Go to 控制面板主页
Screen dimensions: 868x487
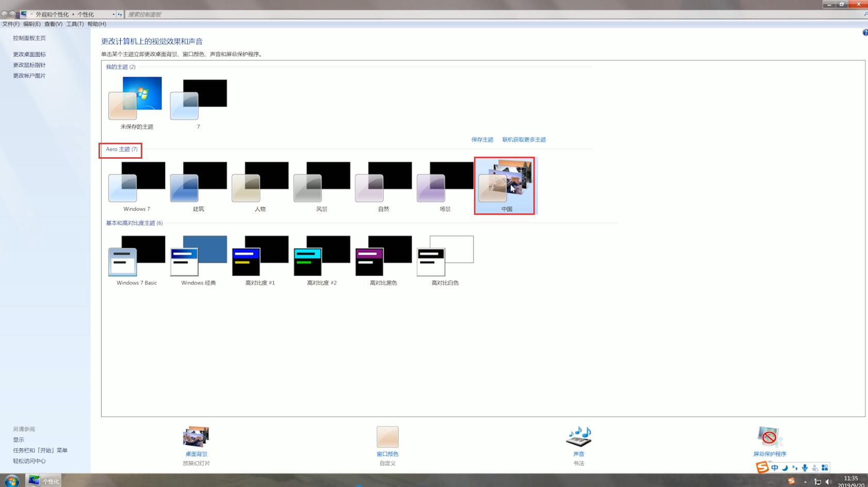point(29,38)
